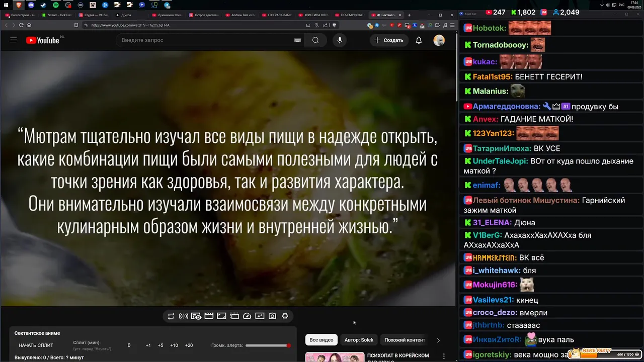Screen dimensions: 644x362
Task: Open the on-screen keyboard in search box
Action: click(297, 40)
